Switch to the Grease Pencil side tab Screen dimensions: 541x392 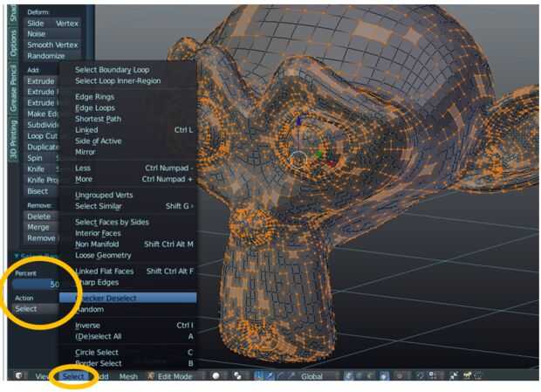(13, 88)
